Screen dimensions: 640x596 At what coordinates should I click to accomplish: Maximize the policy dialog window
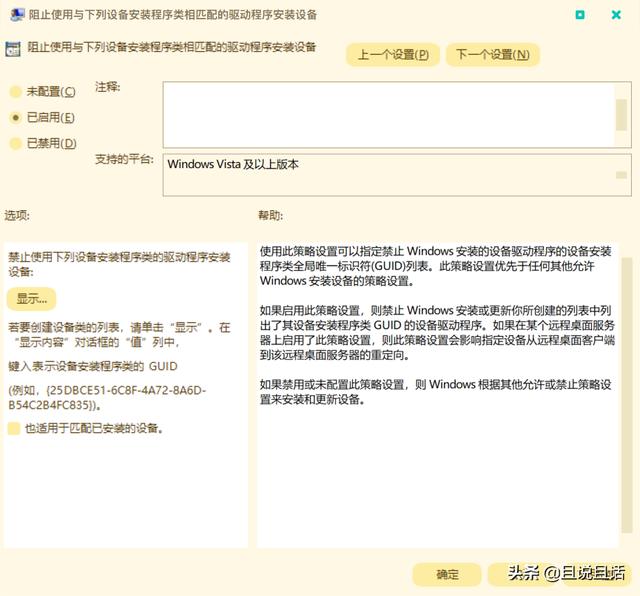[580, 15]
